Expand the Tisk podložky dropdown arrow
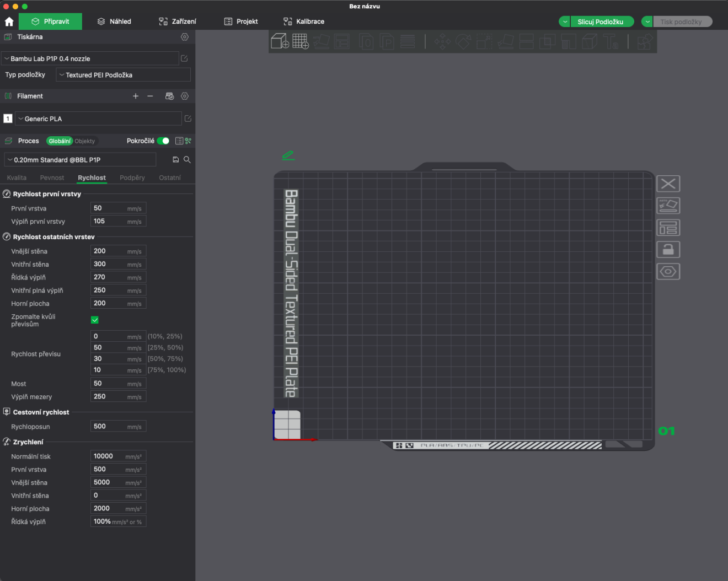The width and height of the screenshot is (728, 581). click(647, 21)
